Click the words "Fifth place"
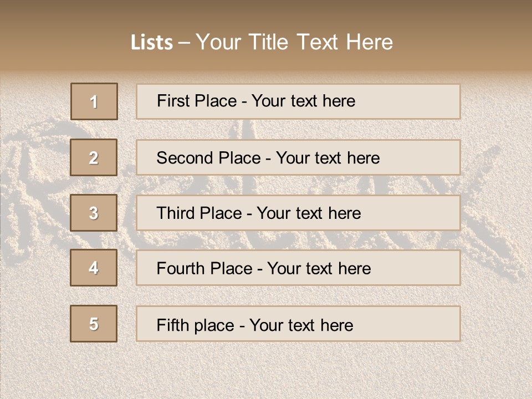The image size is (532, 399). click(195, 325)
